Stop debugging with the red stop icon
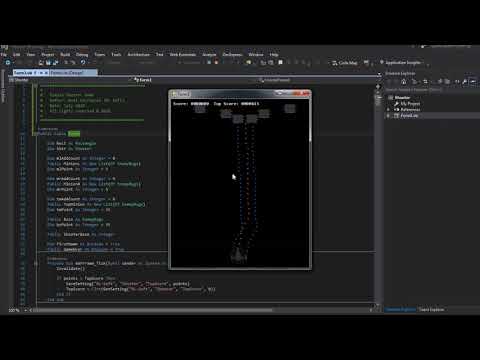480x360 pixels. click(x=216, y=62)
